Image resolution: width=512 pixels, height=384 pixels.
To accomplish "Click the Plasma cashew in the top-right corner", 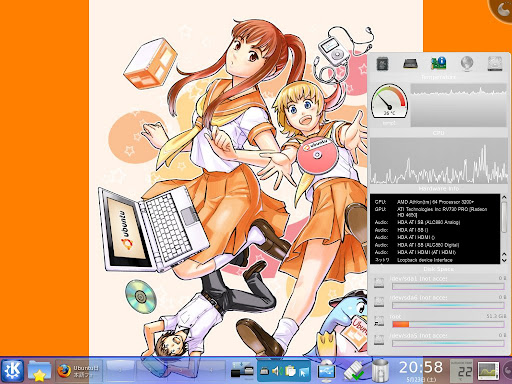I will pos(501,10).
